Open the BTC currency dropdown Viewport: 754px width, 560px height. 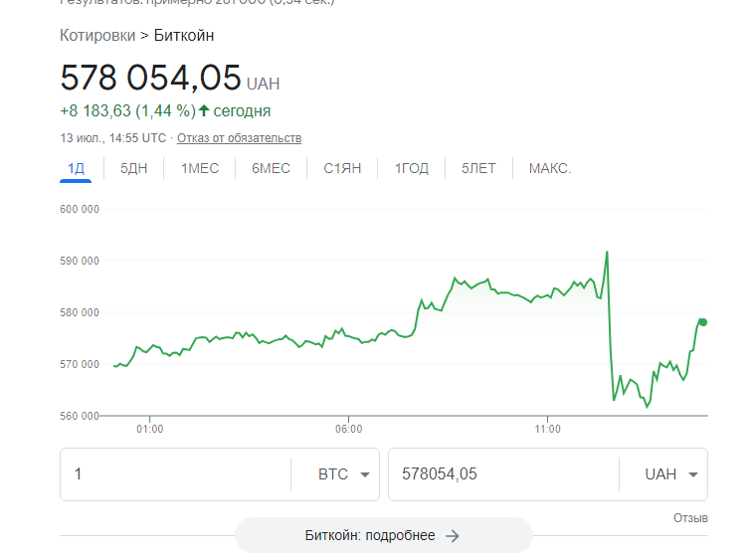coord(343,474)
